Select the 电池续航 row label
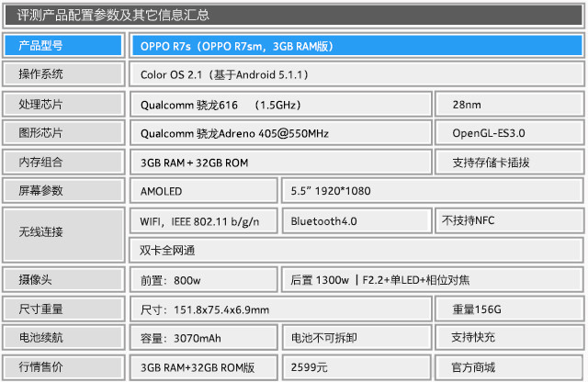The image size is (588, 382). (x=63, y=337)
